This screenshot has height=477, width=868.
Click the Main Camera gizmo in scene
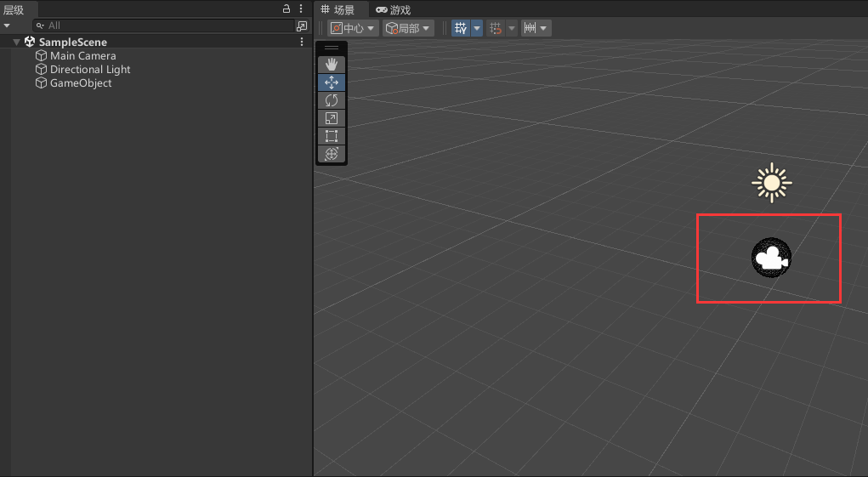point(771,258)
